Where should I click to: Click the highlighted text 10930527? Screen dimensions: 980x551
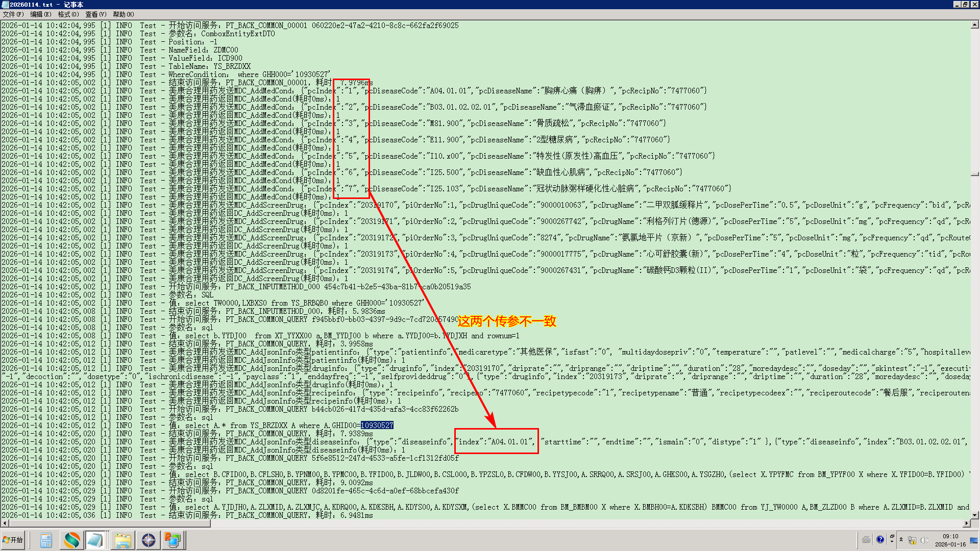377,425
